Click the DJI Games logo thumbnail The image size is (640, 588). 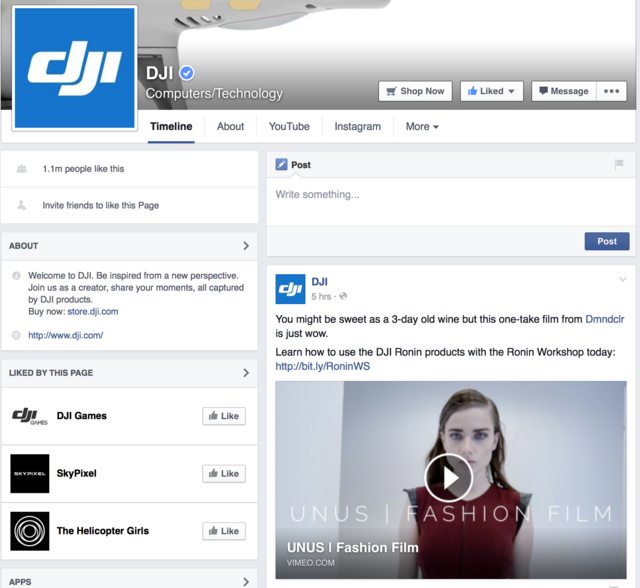30,416
